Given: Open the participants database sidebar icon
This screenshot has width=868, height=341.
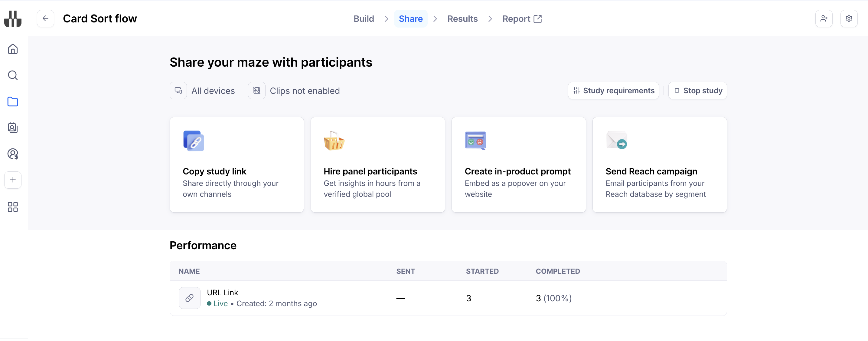Looking at the screenshot, I should click(x=13, y=128).
